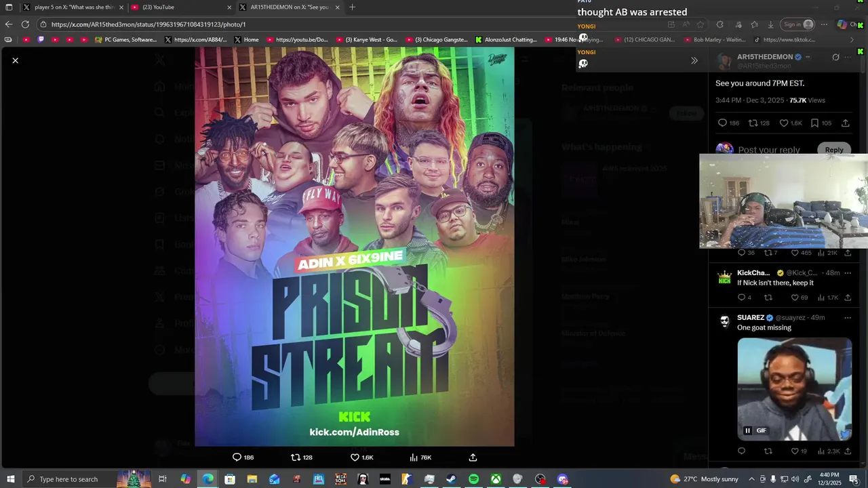Show hidden system tray icons
This screenshot has width=868, height=488.
pyautogui.click(x=751, y=479)
